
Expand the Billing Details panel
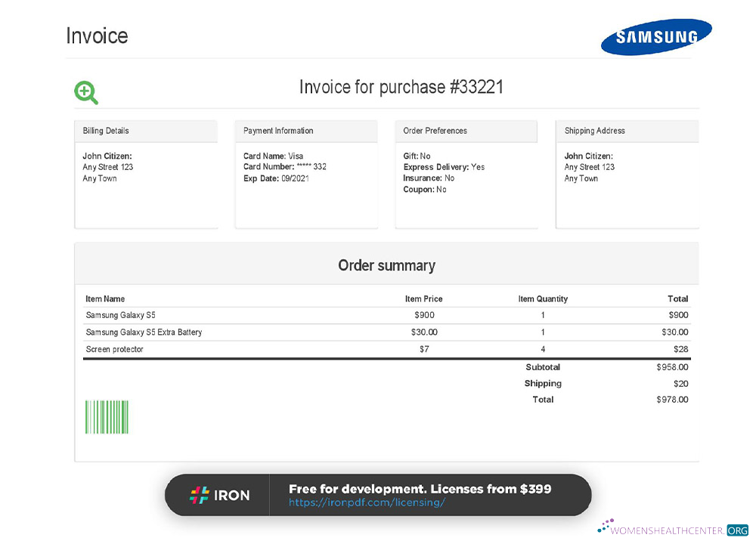(x=146, y=131)
